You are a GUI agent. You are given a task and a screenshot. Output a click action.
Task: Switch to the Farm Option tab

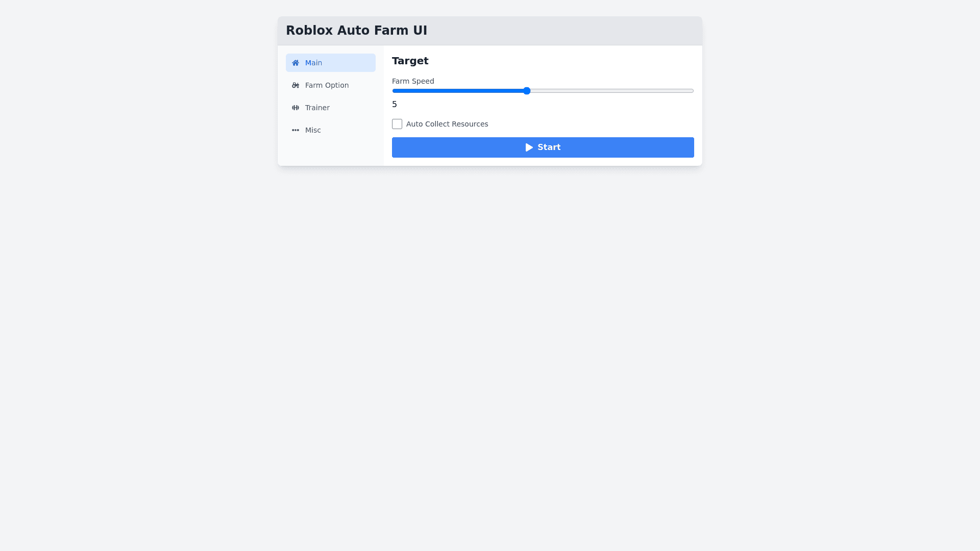(330, 85)
